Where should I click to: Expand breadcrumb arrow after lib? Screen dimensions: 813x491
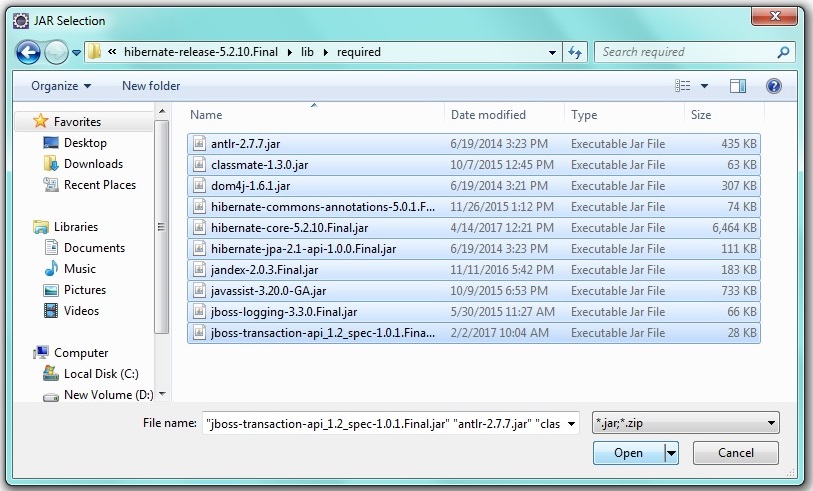point(326,52)
